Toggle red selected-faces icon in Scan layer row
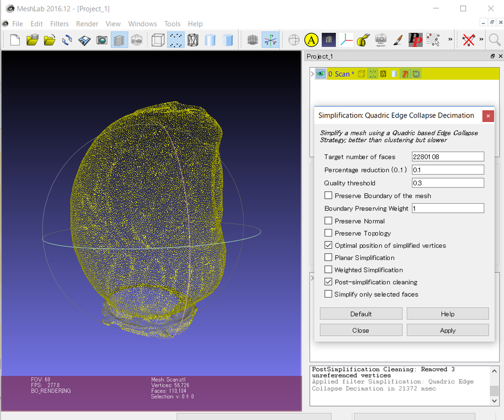Screen dimensions: 504x420 pos(405,74)
